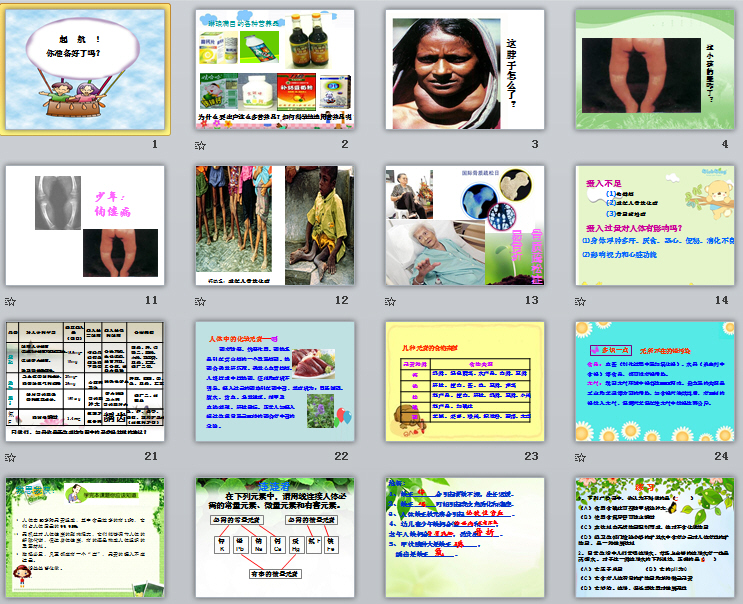Click the animation star under slide 2
Viewport: 743px width, 604px height.
click(x=200, y=145)
